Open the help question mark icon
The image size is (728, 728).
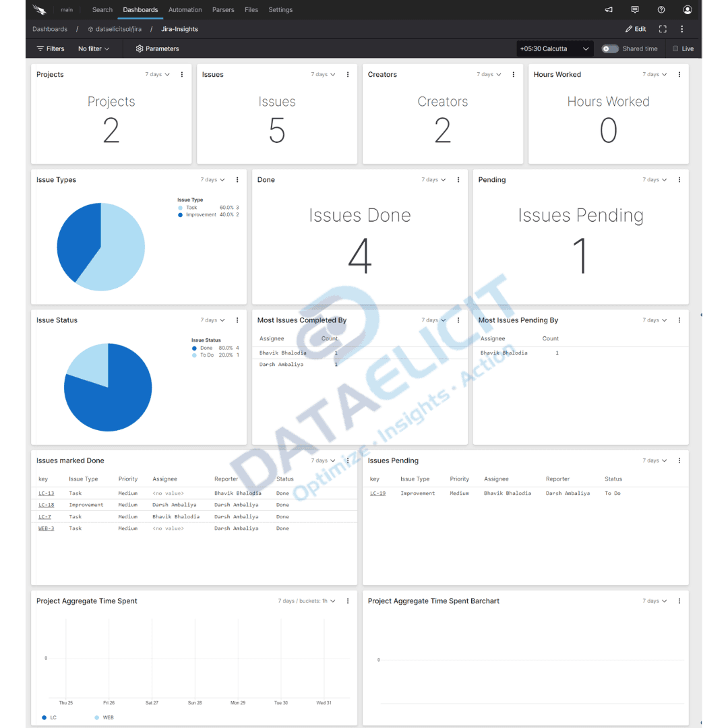661,9
